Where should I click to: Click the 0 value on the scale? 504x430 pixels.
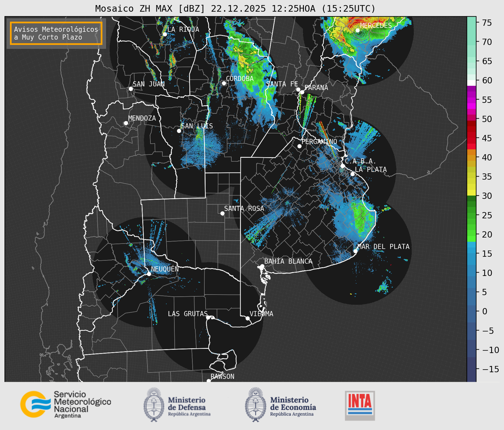coord(484,311)
